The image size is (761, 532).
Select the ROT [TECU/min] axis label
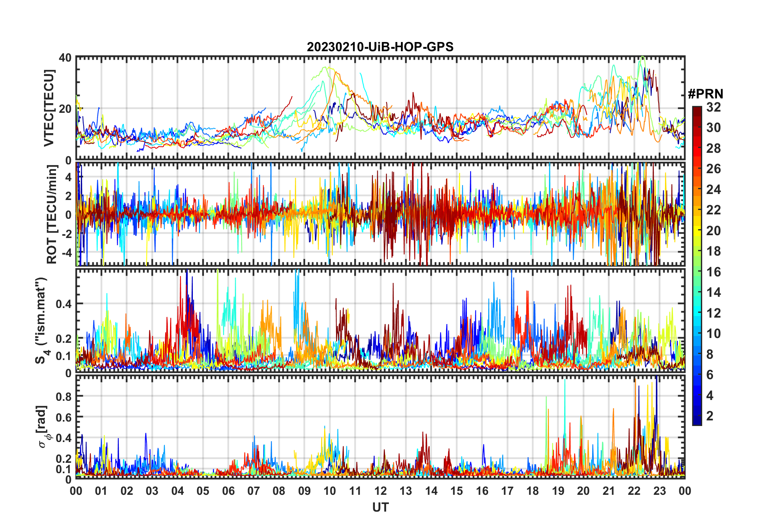pyautogui.click(x=52, y=214)
